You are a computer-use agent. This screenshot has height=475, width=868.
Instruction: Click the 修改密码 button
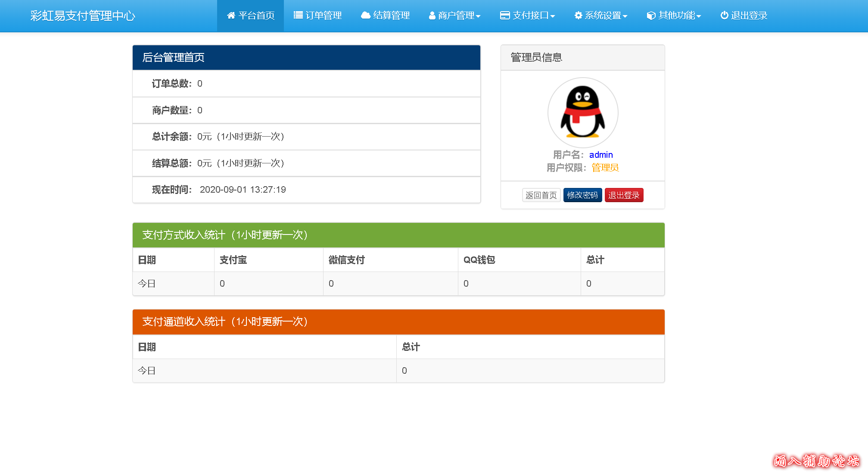(582, 195)
